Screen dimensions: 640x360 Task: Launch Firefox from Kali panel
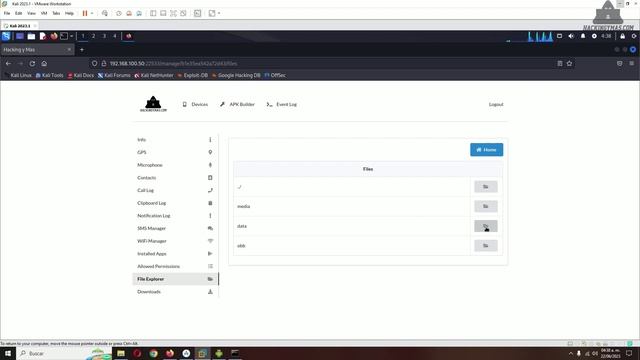[54, 36]
